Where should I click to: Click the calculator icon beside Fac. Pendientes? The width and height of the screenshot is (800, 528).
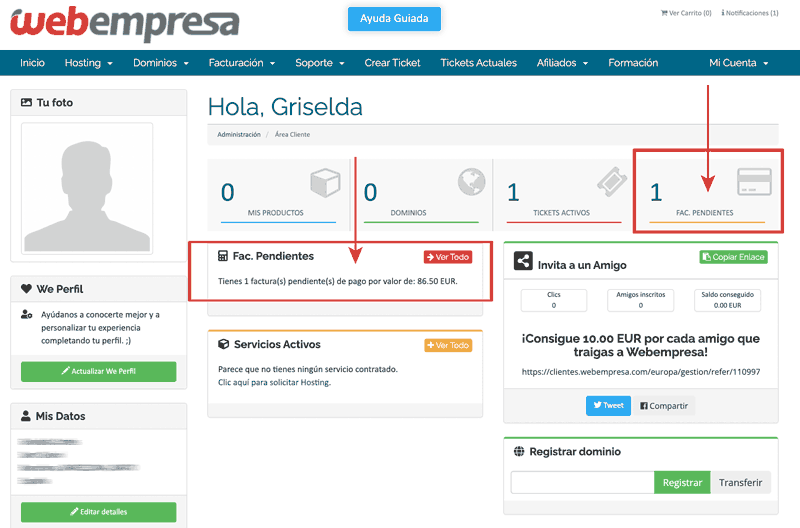pos(223,256)
